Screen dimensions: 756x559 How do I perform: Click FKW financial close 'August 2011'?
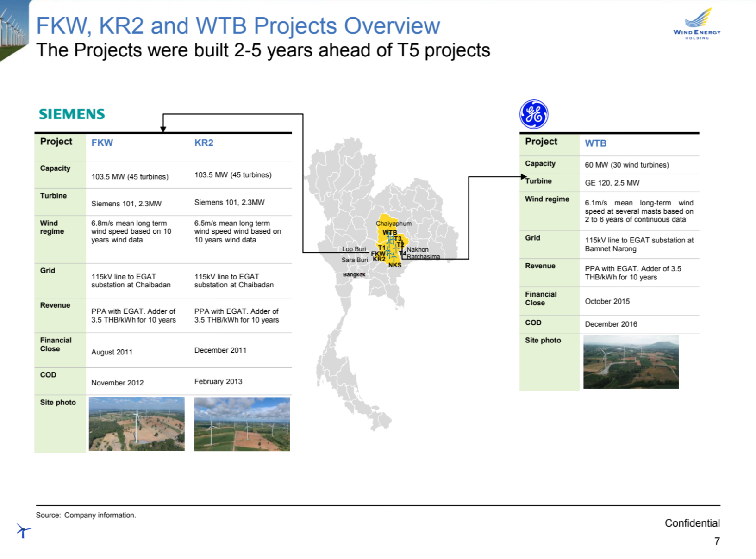click(112, 352)
